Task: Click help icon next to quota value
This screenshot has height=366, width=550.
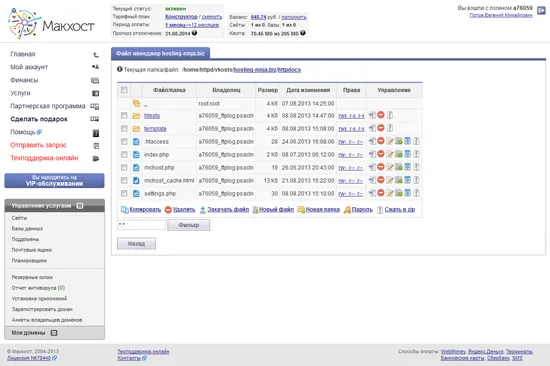Action: point(303,33)
